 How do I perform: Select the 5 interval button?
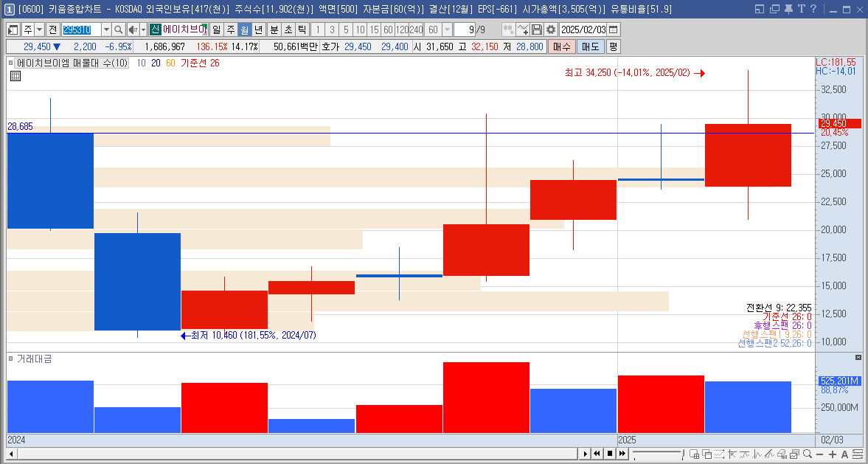click(346, 30)
